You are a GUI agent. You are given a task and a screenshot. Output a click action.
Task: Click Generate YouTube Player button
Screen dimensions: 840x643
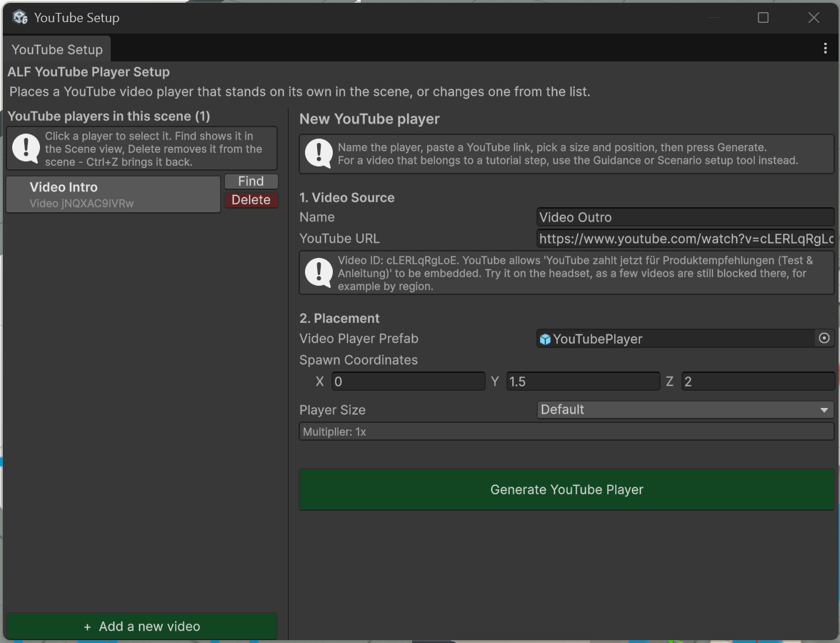tap(566, 489)
